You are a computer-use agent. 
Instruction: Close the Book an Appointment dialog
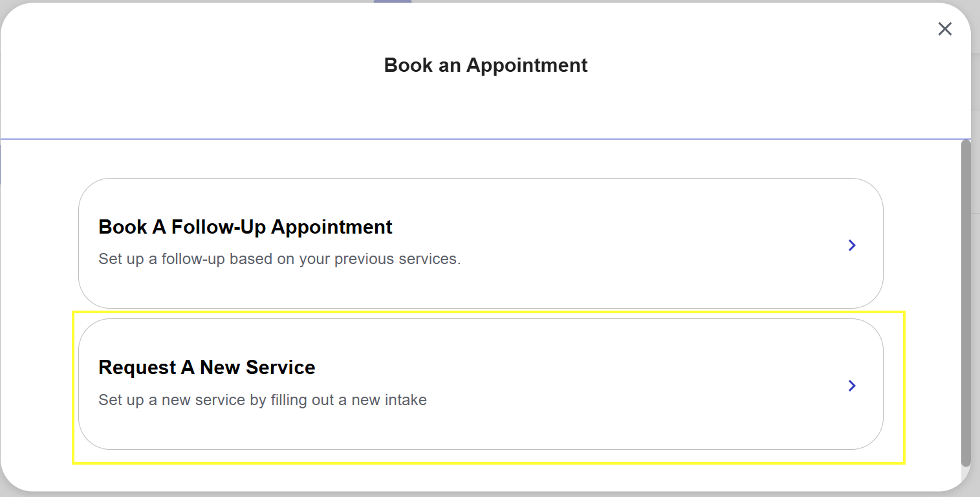click(944, 28)
